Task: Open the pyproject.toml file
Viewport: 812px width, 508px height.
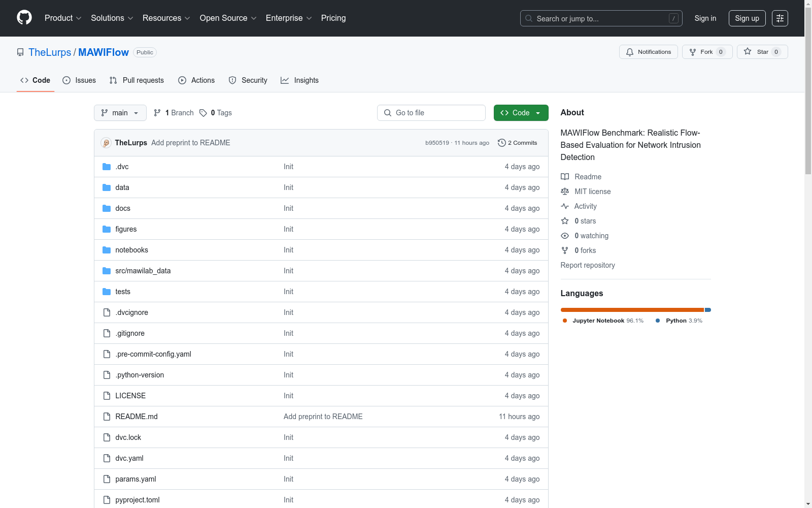Action: (x=138, y=500)
